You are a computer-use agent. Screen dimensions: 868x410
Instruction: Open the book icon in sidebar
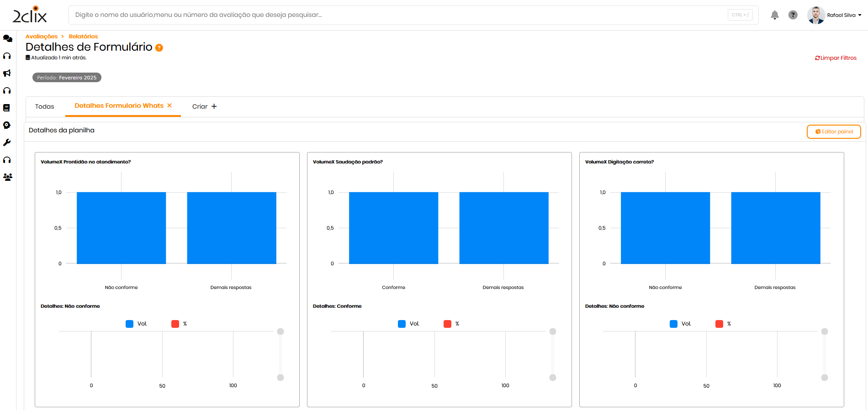[7, 108]
